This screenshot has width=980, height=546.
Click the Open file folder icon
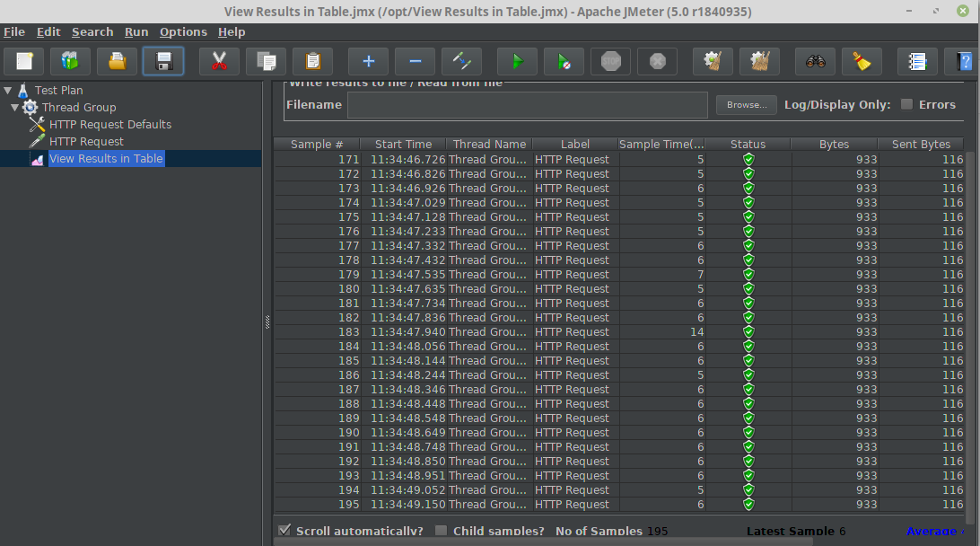117,61
